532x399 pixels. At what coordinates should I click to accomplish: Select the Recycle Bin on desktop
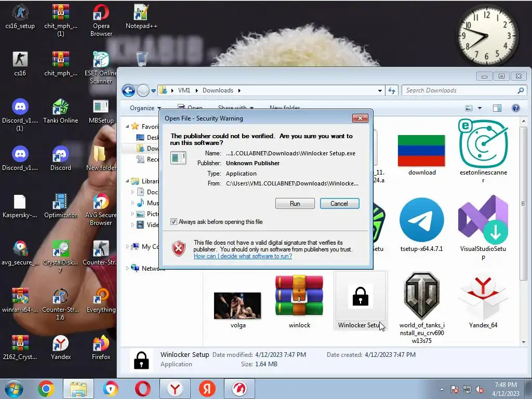142,59
